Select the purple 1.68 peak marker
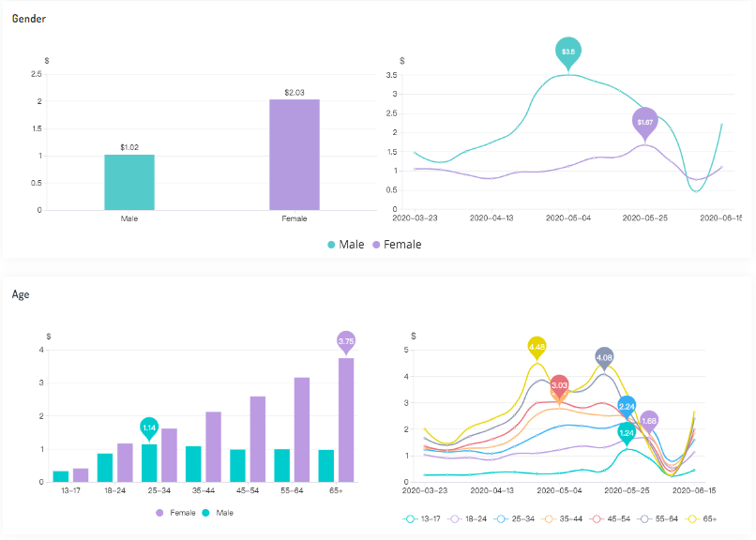Image resolution: width=756 pixels, height=540 pixels. [649, 422]
